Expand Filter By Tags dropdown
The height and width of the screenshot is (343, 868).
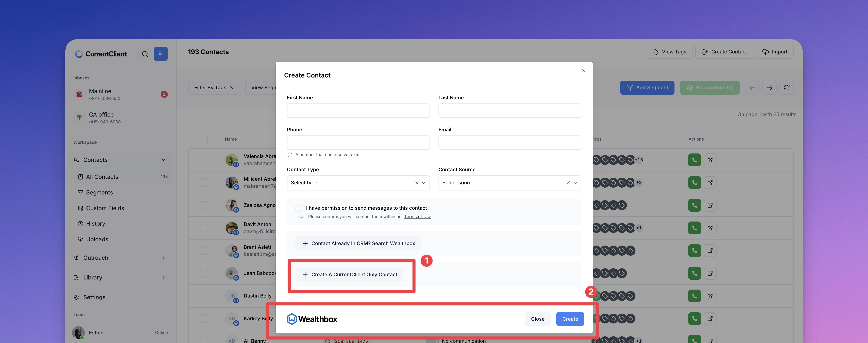(x=215, y=88)
